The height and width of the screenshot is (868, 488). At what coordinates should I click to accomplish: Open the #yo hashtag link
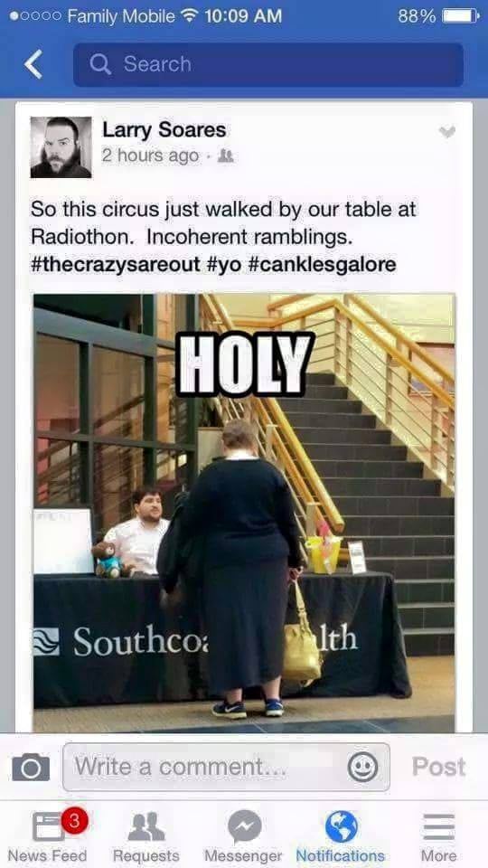pyautogui.click(x=224, y=264)
